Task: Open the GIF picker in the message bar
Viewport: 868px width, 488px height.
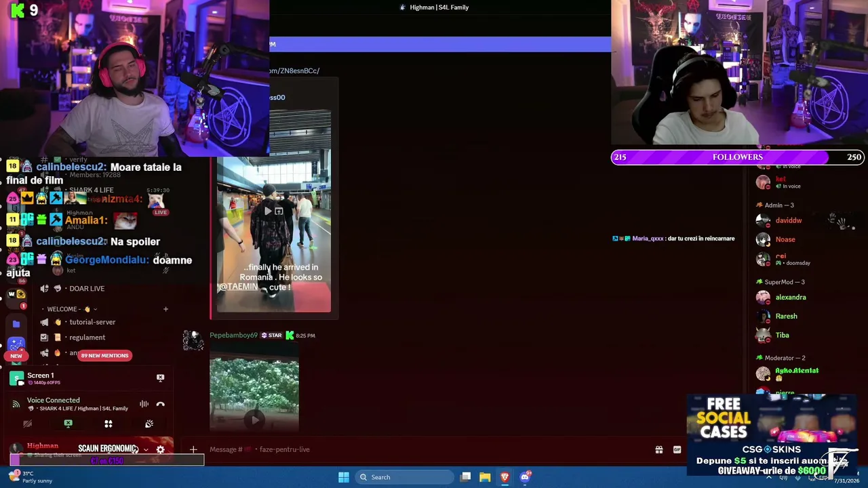Action: pyautogui.click(x=677, y=449)
